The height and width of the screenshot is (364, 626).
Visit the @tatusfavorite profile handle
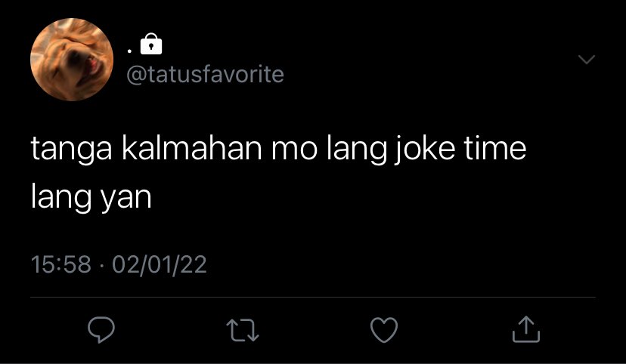pyautogui.click(x=205, y=75)
